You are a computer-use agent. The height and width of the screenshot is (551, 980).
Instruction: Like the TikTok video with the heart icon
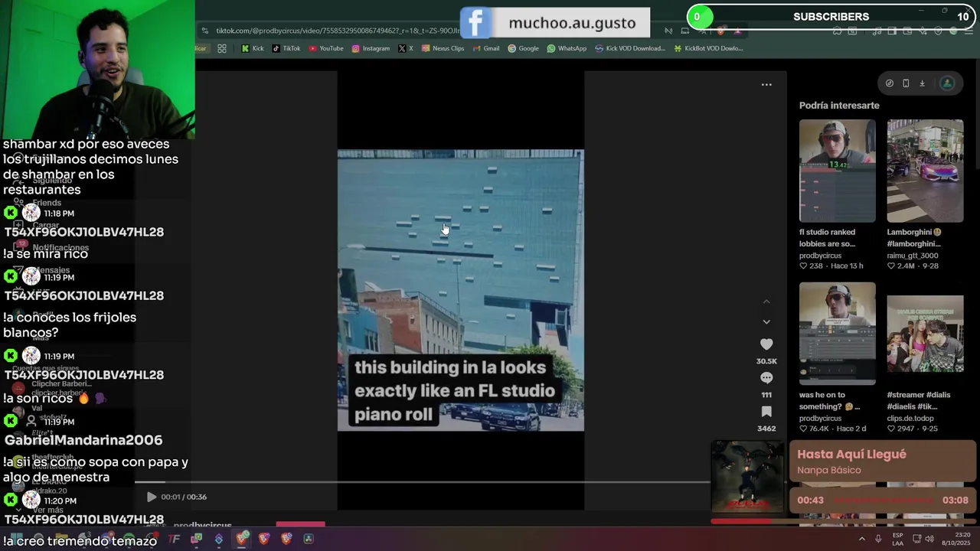(766, 344)
